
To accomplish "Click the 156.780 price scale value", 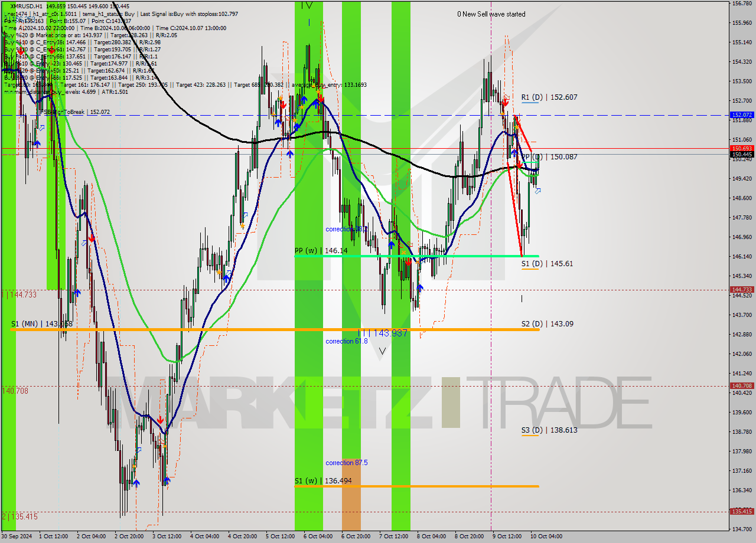I will pyautogui.click(x=742, y=4).
